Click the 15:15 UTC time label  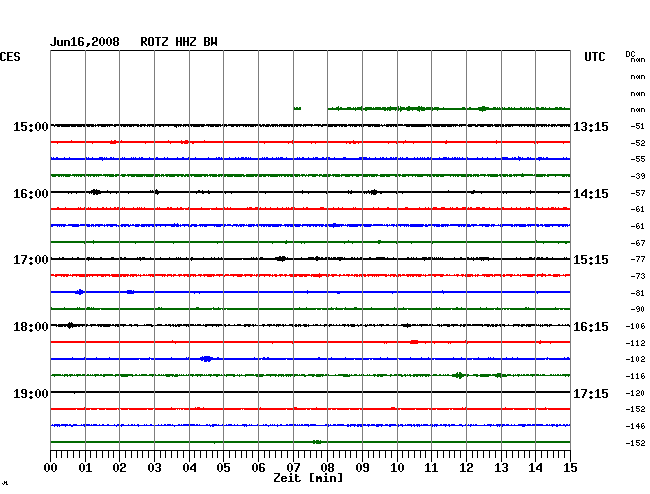(x=591, y=260)
